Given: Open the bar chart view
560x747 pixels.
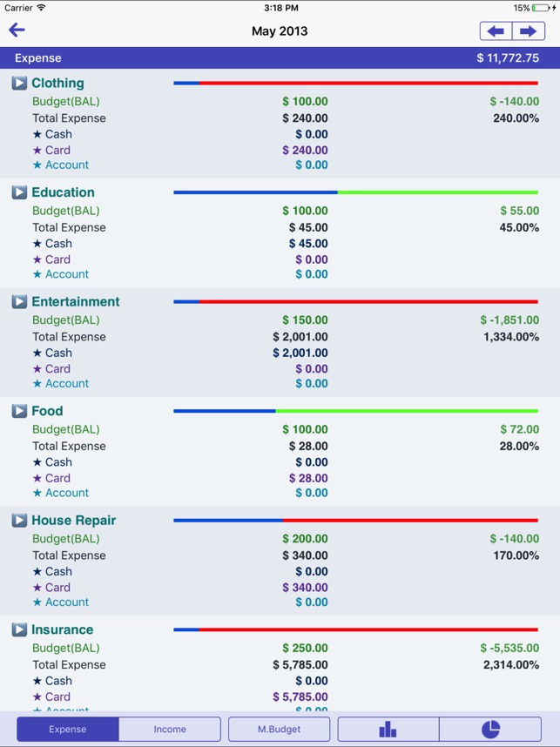Looking at the screenshot, I should pos(388,730).
